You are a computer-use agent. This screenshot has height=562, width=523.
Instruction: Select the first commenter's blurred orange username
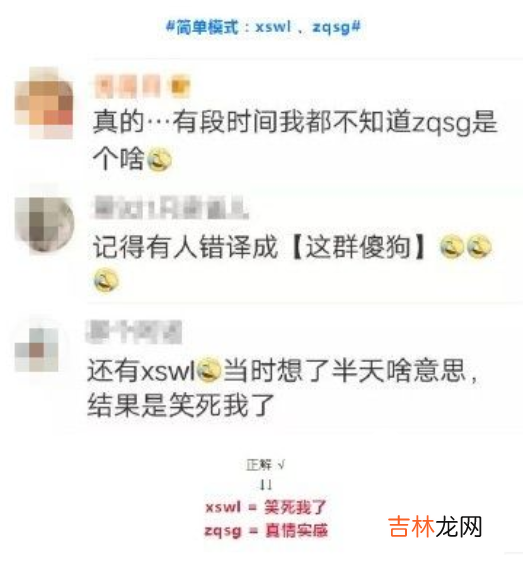(x=127, y=86)
